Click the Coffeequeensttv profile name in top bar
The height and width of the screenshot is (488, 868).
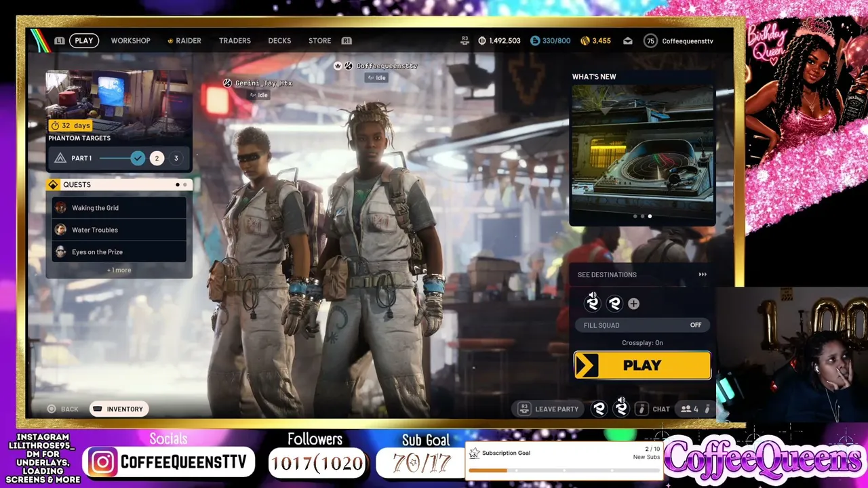click(x=688, y=41)
